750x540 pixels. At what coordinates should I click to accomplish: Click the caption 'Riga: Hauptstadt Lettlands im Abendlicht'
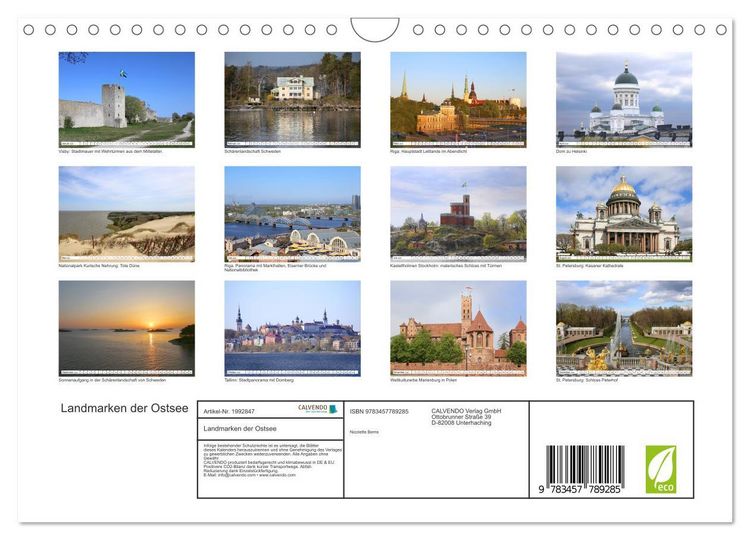(429, 151)
